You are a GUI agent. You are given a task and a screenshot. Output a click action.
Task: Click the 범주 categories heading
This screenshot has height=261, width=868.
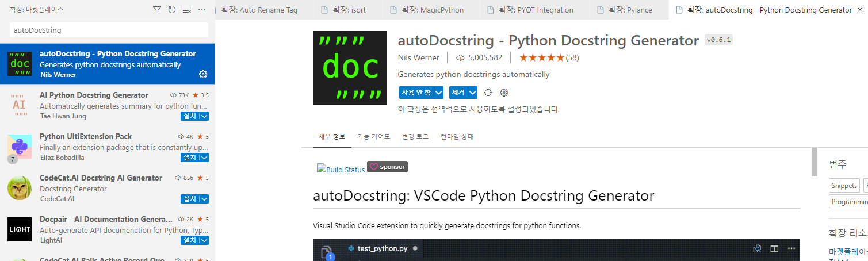(838, 164)
